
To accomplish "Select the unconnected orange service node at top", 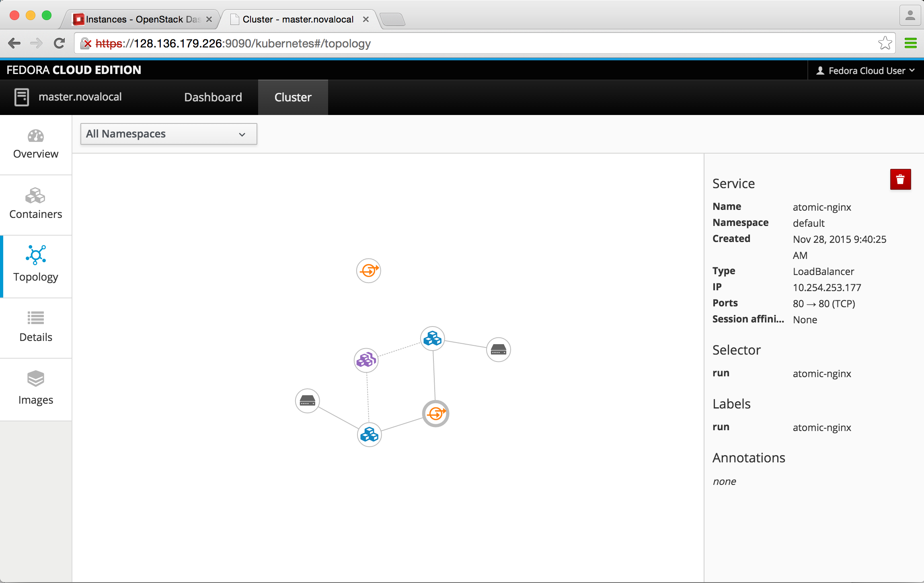I will [x=369, y=271].
